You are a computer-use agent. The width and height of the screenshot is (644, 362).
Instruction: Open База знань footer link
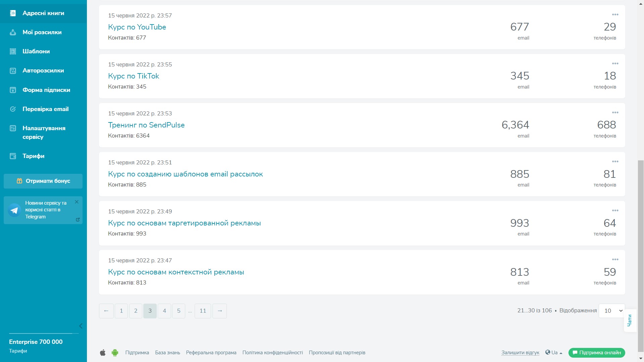coord(167,353)
